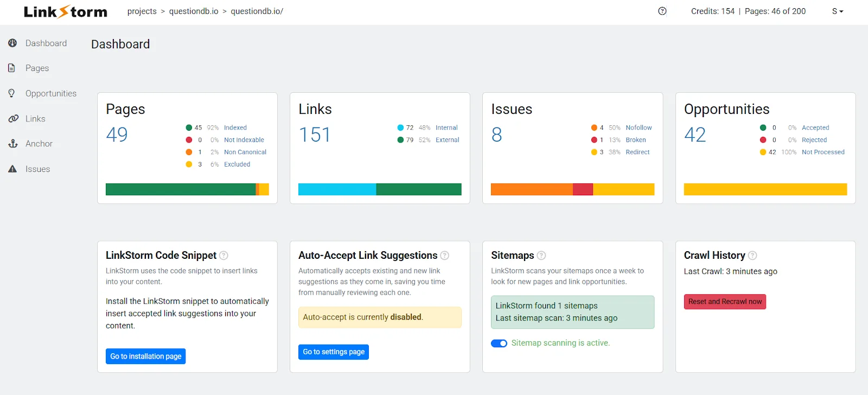Click the red dot beside Rejected opportunities
The width and height of the screenshot is (868, 395).
763,140
